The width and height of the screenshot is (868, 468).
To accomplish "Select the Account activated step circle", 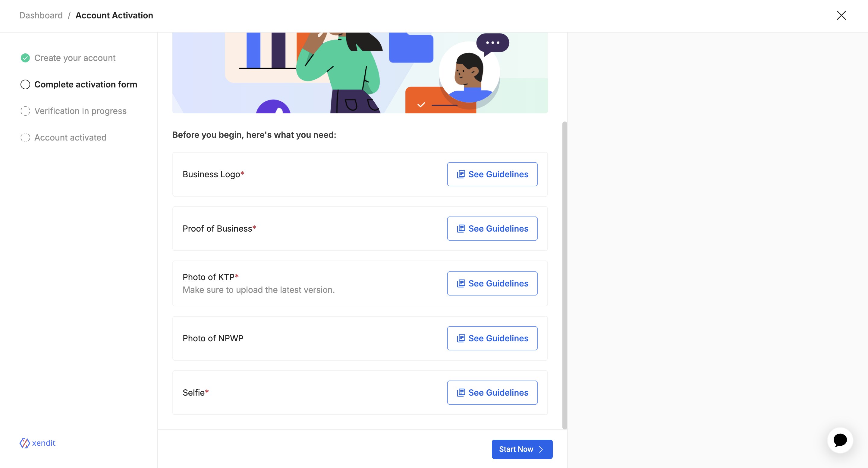I will tap(25, 138).
